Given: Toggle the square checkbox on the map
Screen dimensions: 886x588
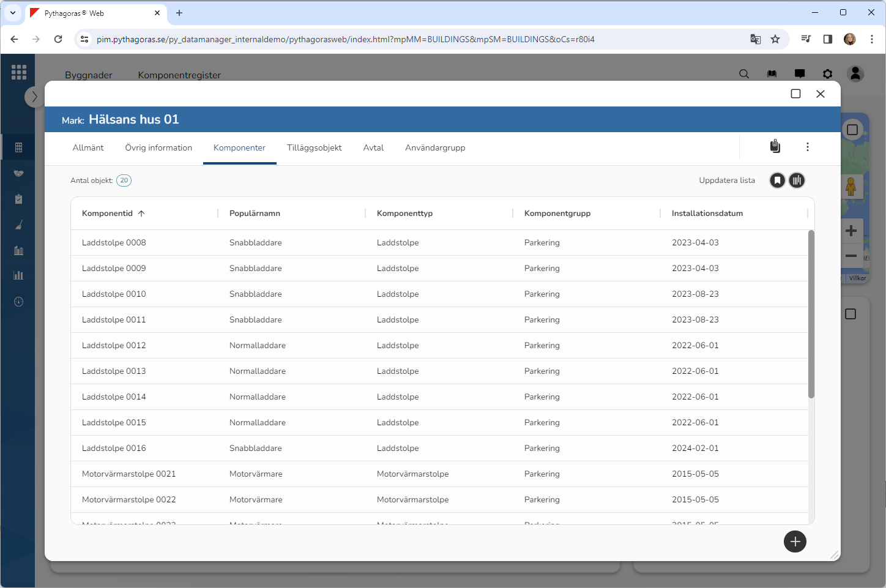Looking at the screenshot, I should coord(852,130).
